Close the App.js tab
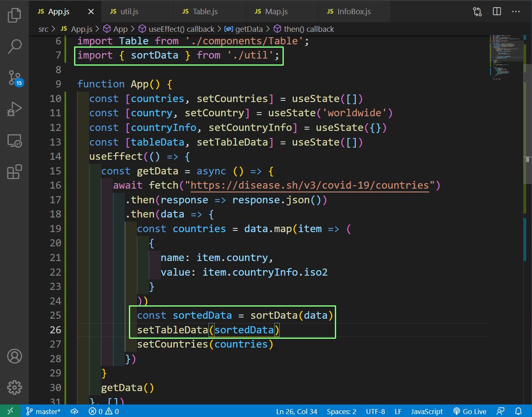 pos(91,12)
